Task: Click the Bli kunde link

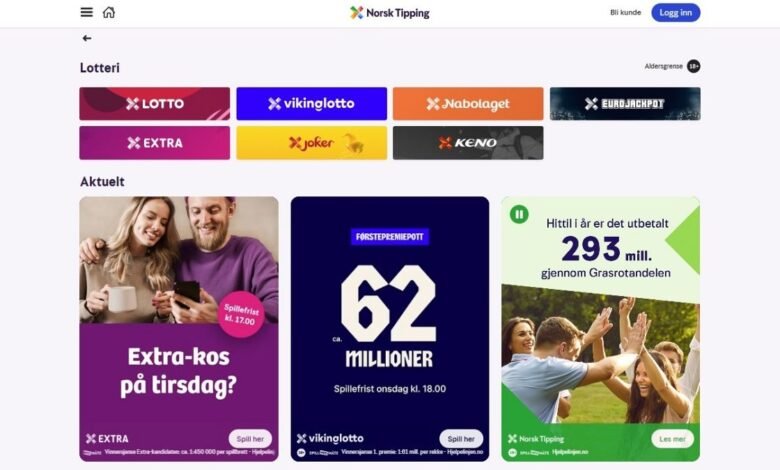Action: 625,12
